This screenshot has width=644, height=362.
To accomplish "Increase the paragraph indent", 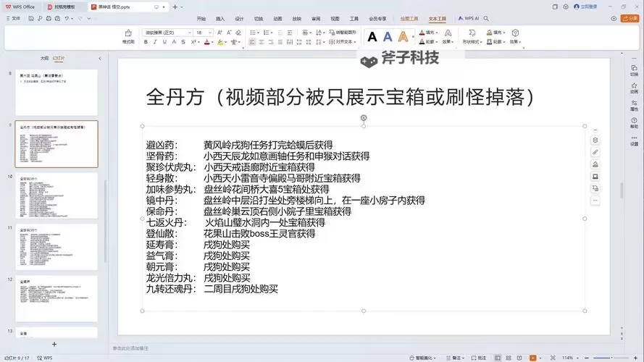I will pyautogui.click(x=290, y=33).
